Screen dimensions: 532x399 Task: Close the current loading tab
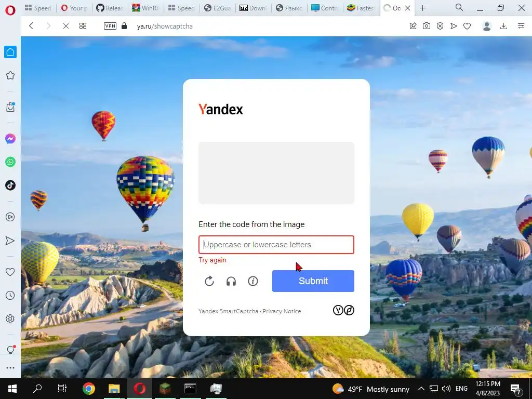[x=408, y=8]
